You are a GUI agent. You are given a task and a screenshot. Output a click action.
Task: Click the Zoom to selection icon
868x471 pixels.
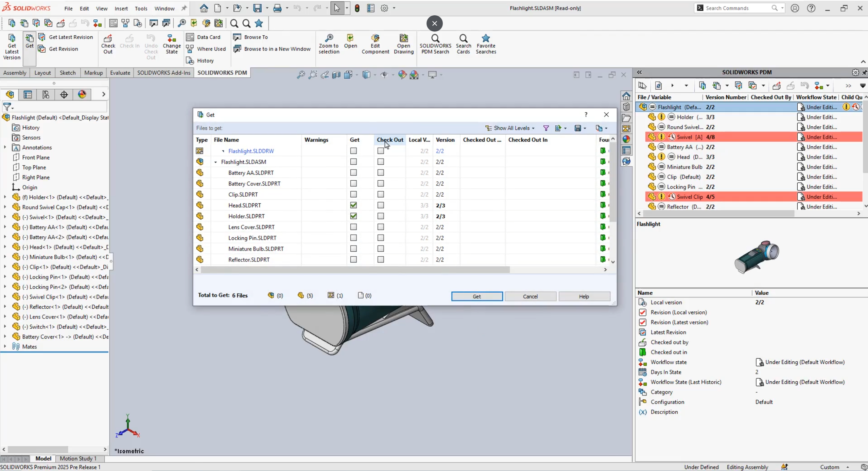click(x=328, y=44)
